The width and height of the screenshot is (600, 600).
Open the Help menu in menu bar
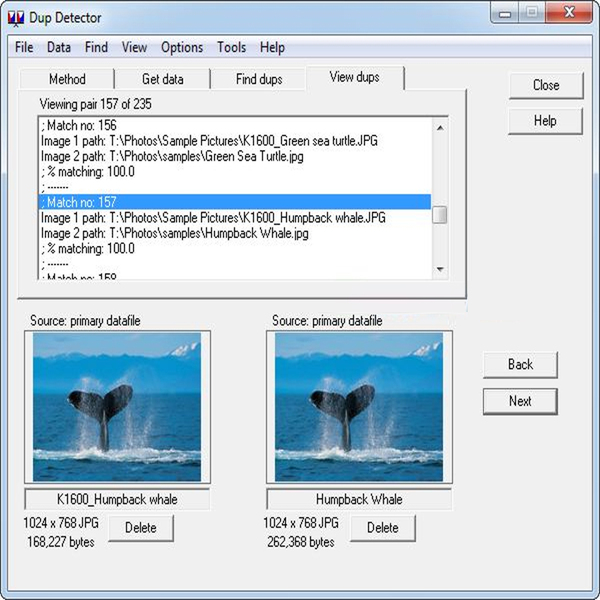click(x=272, y=47)
